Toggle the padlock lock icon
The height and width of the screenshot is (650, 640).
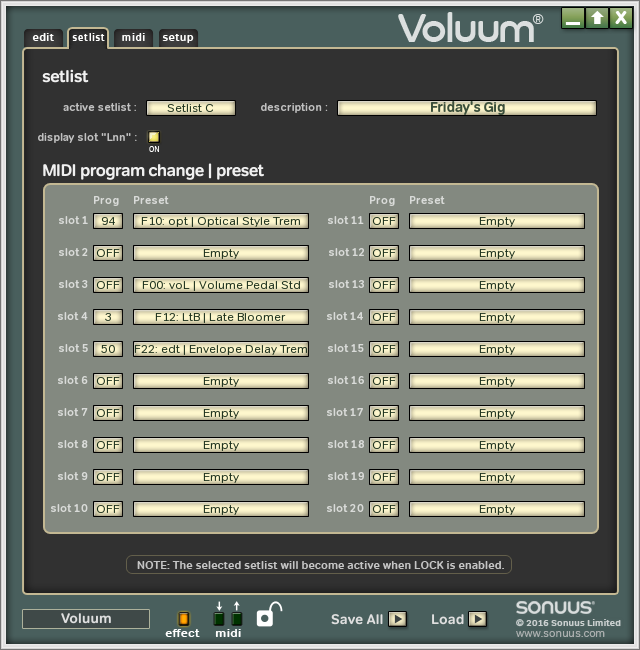point(269,615)
